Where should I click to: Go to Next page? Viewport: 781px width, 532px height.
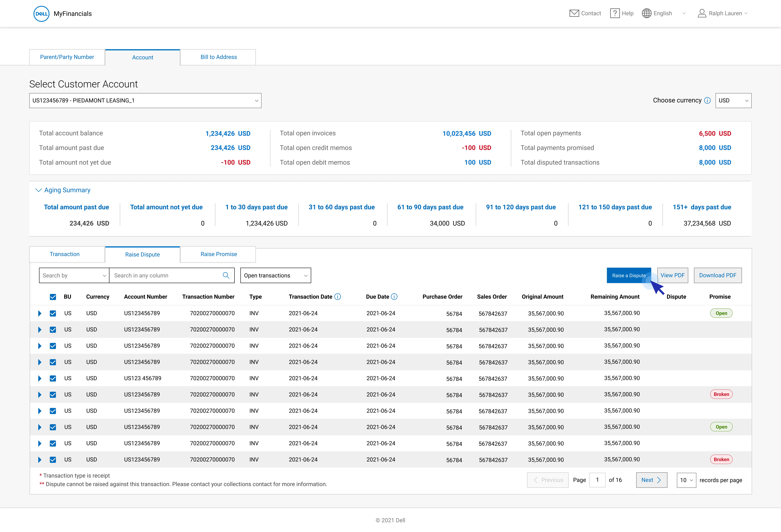tap(652, 480)
